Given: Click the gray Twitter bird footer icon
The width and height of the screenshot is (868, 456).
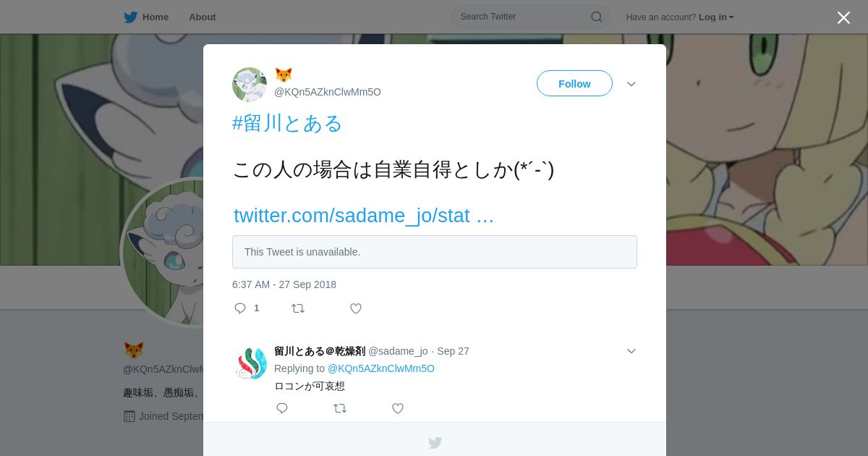Looking at the screenshot, I should (x=435, y=442).
